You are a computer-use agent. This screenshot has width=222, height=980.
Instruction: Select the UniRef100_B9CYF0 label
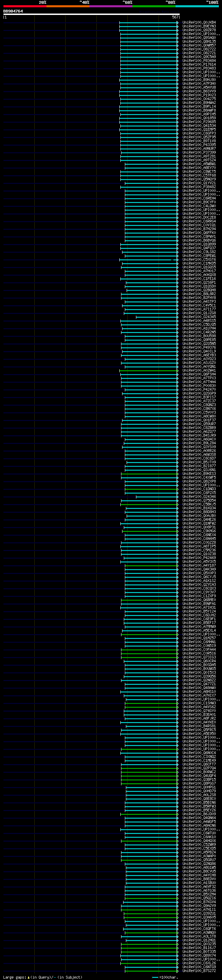(199, 202)
